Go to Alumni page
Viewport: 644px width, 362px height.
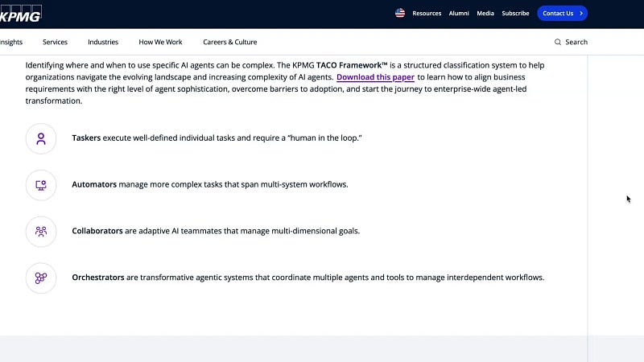(459, 13)
